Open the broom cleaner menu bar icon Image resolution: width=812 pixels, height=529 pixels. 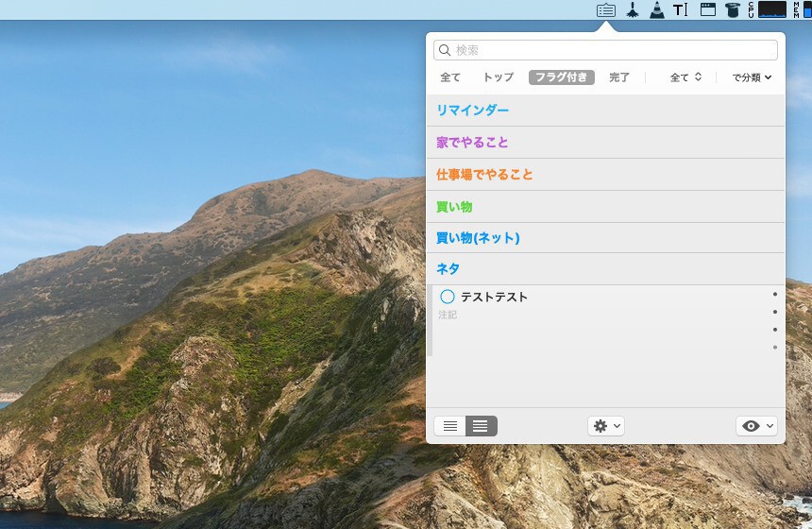[x=633, y=10]
